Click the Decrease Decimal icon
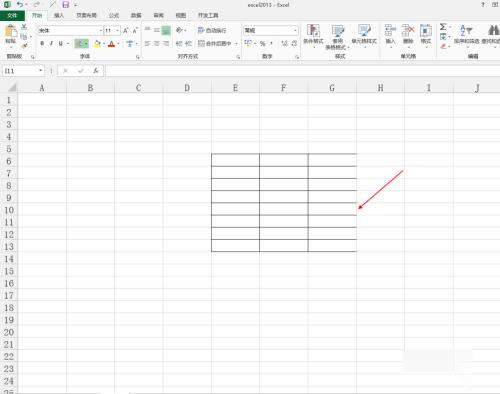The image size is (500, 394). pyautogui.click(x=294, y=43)
